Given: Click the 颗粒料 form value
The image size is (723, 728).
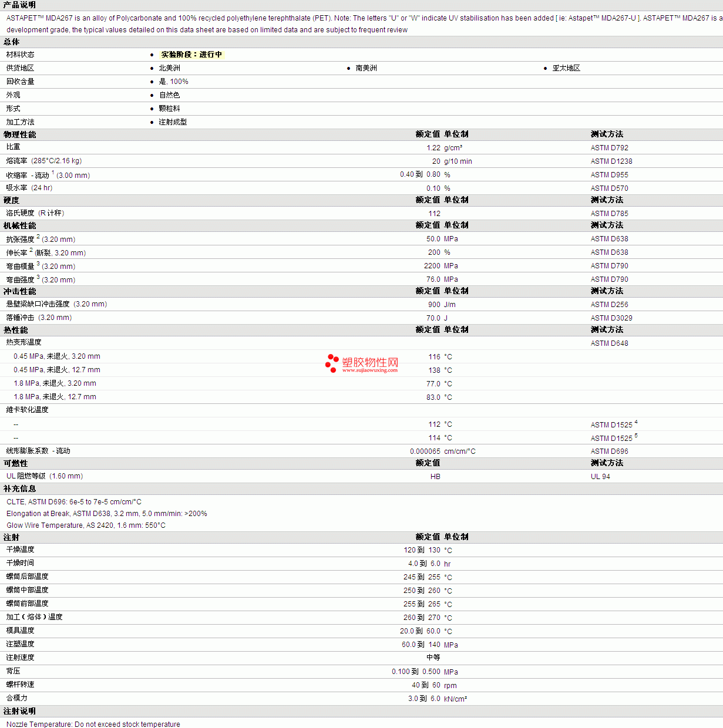Looking at the screenshot, I should (169, 109).
